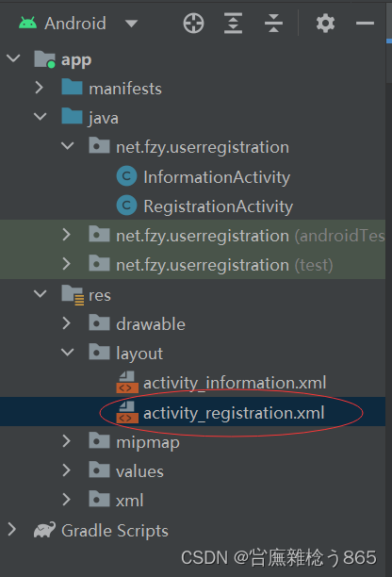Collapse the java folder
This screenshot has width=392, height=577.
(x=41, y=117)
